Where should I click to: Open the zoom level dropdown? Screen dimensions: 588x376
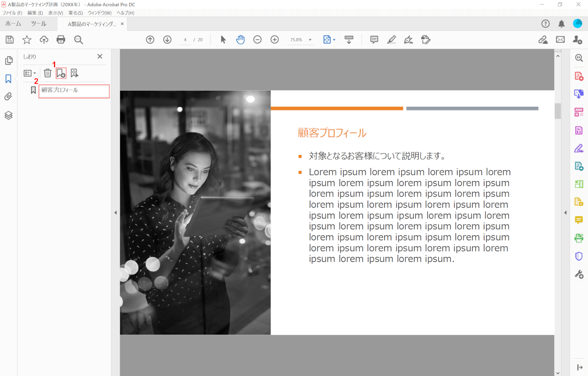pos(310,40)
